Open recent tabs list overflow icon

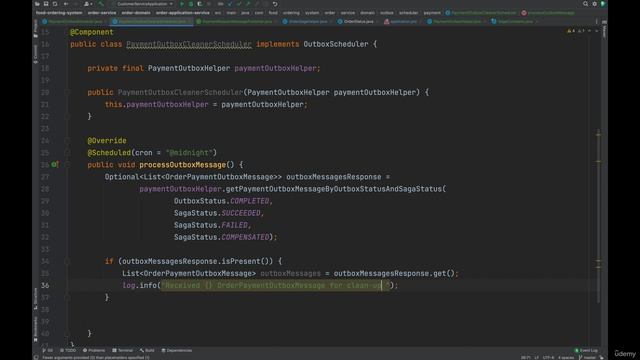coord(596,21)
